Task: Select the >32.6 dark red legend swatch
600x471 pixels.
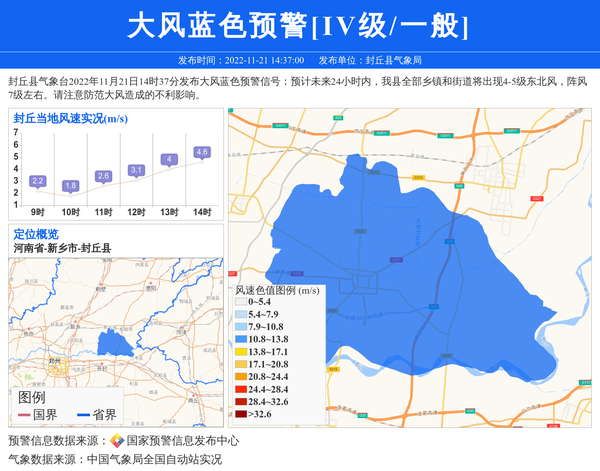Action: pos(240,413)
